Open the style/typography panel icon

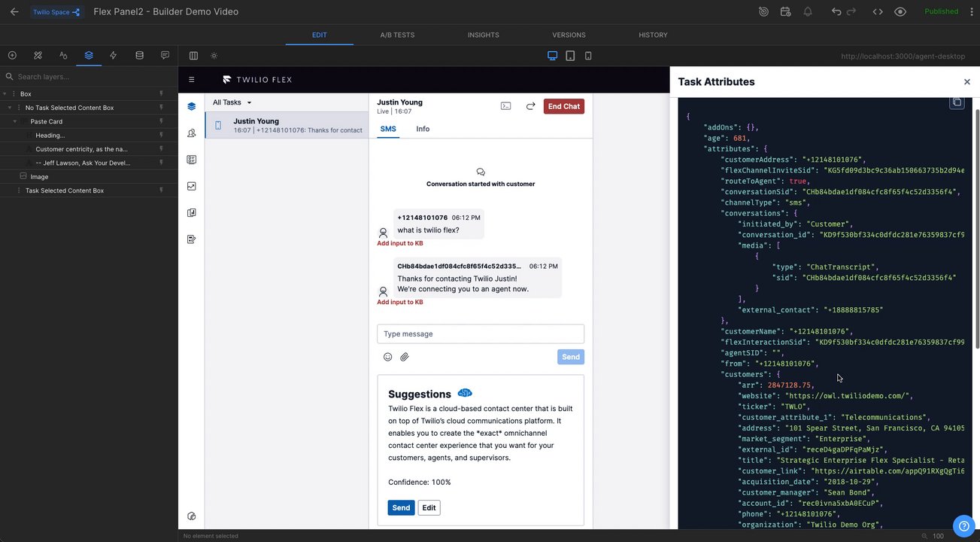pos(63,56)
